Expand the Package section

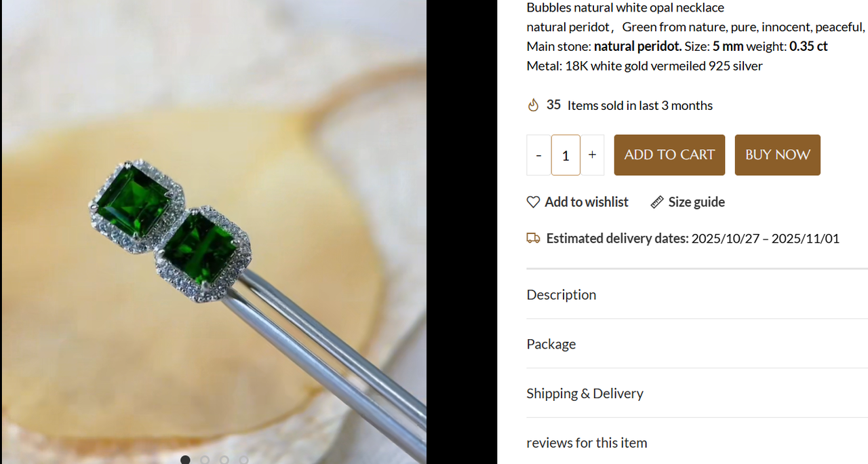551,344
